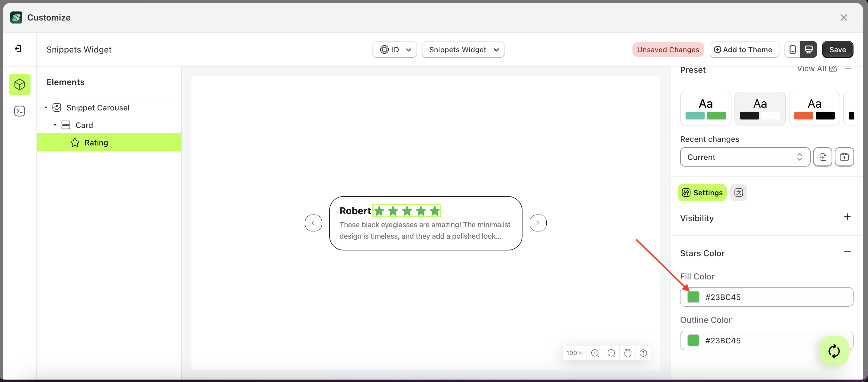Open the ID language dropdown
This screenshot has height=382, width=868.
coord(394,49)
